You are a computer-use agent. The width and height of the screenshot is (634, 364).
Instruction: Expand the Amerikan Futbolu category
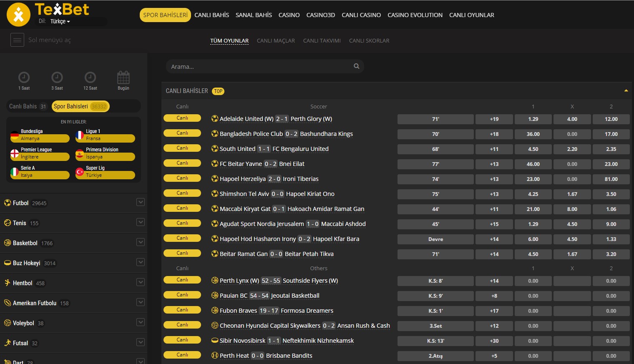[x=141, y=302]
